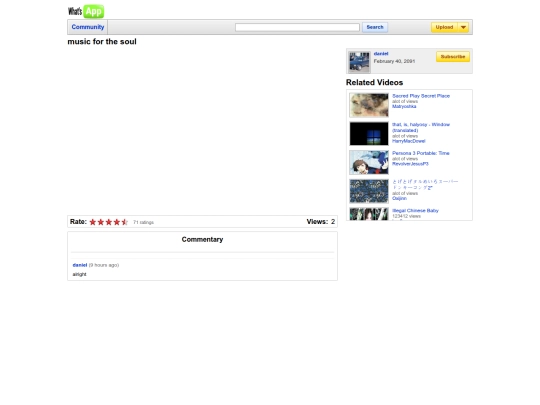This screenshot has height=405, width=540.
Task: Click the 71 ratings text
Action: 143,222
